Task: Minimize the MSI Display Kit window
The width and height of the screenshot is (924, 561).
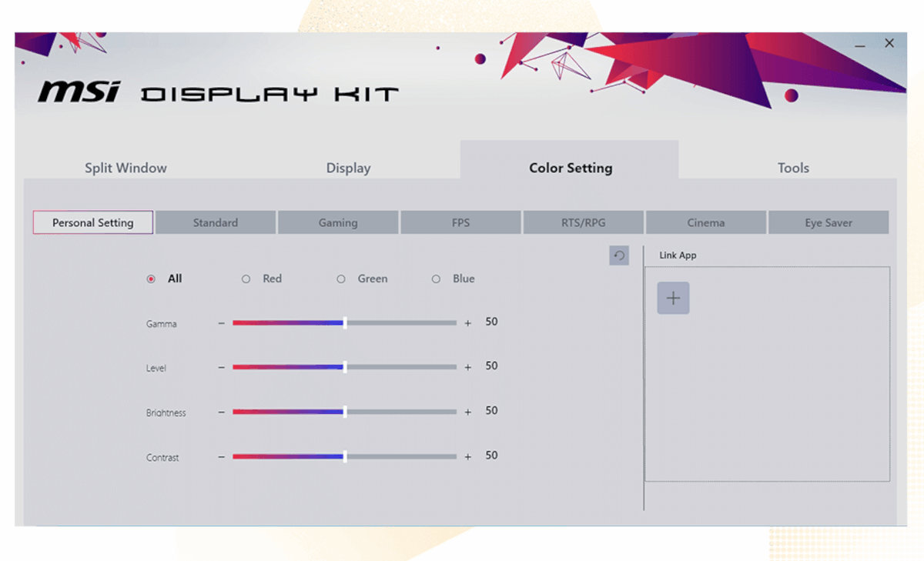Action: tap(860, 45)
